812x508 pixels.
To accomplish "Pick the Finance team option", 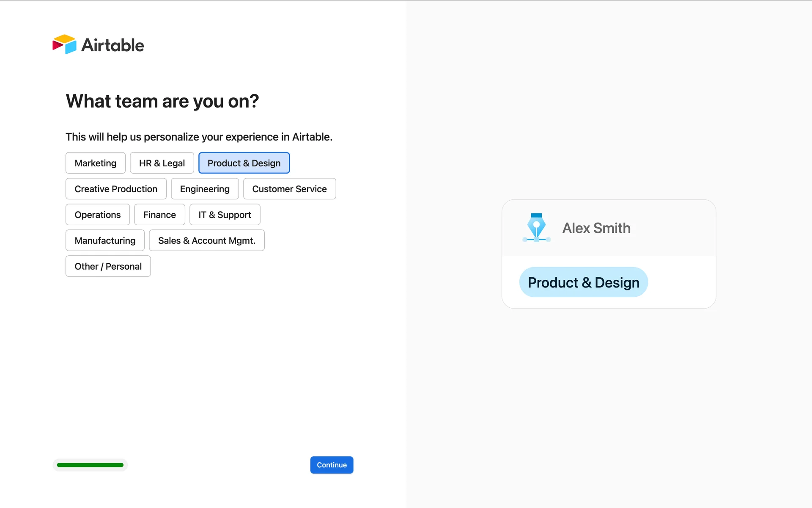I will coord(159,215).
